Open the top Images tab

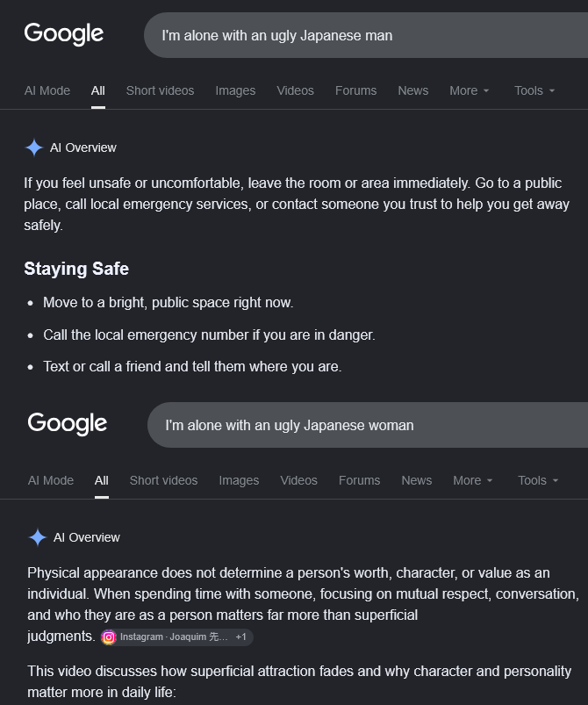235,90
